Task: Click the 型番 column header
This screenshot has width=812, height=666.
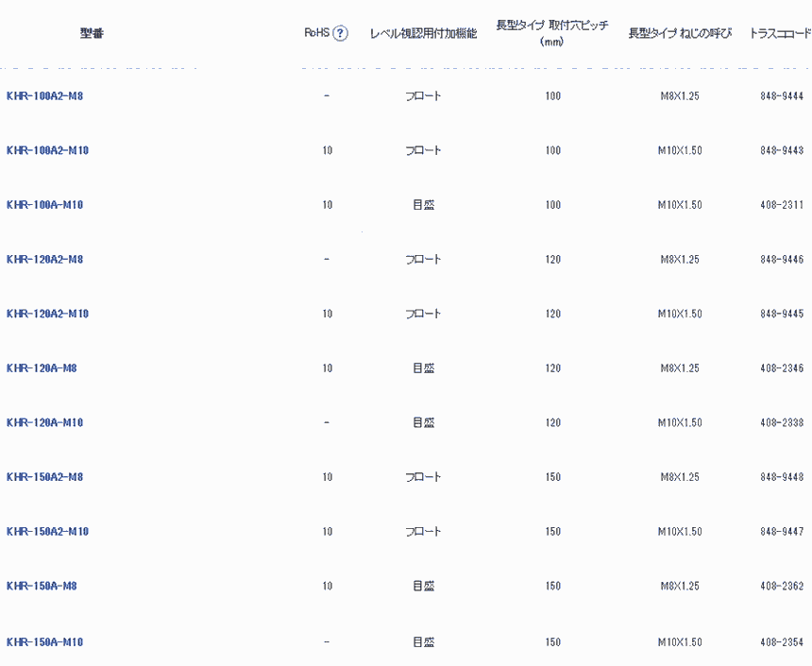Action: click(x=92, y=33)
